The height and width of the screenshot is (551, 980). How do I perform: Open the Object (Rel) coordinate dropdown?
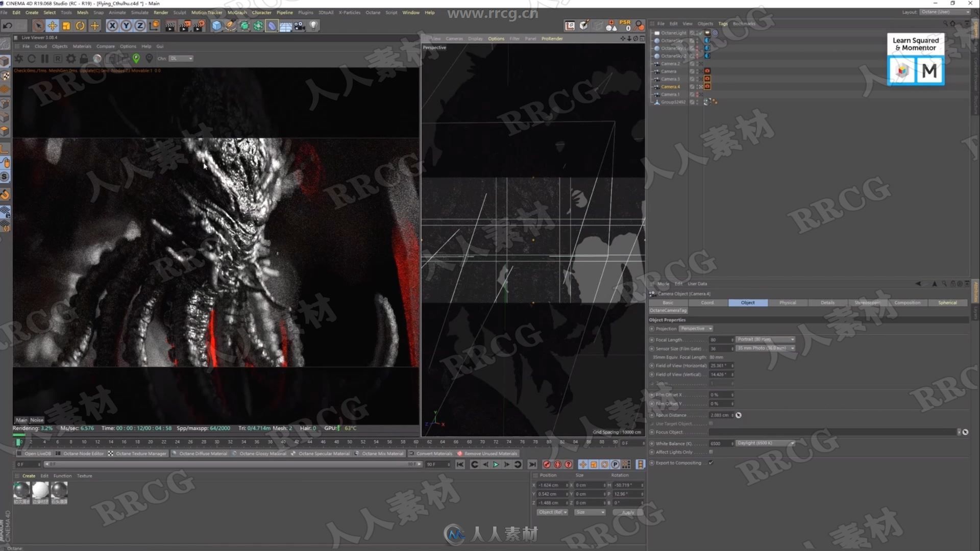(552, 512)
